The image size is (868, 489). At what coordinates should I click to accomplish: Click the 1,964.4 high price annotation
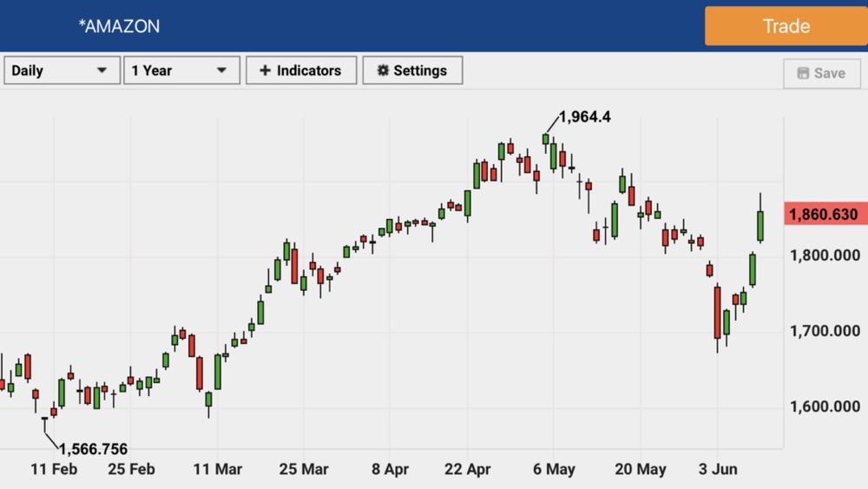585,116
